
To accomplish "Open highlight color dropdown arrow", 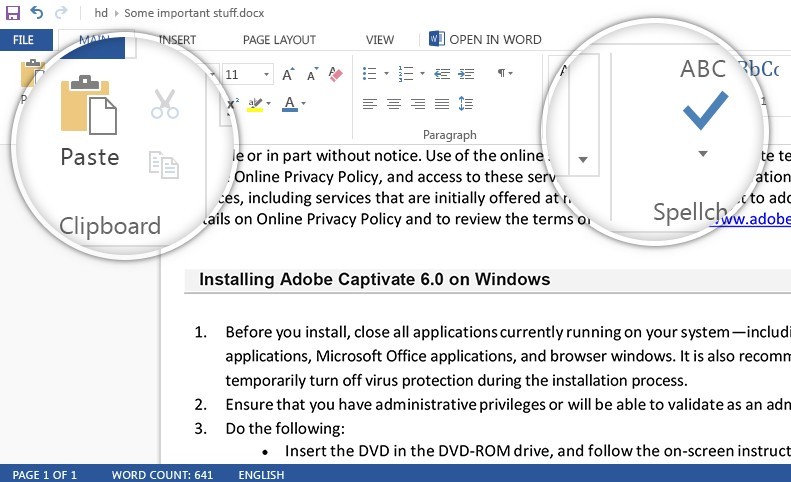I will 269,103.
